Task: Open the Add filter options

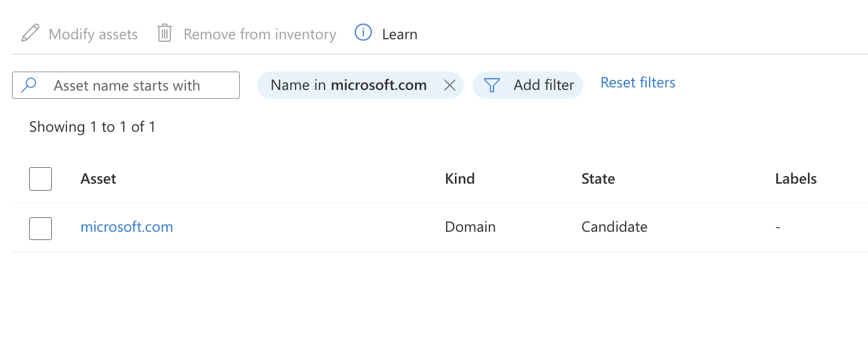Action: 543,85
